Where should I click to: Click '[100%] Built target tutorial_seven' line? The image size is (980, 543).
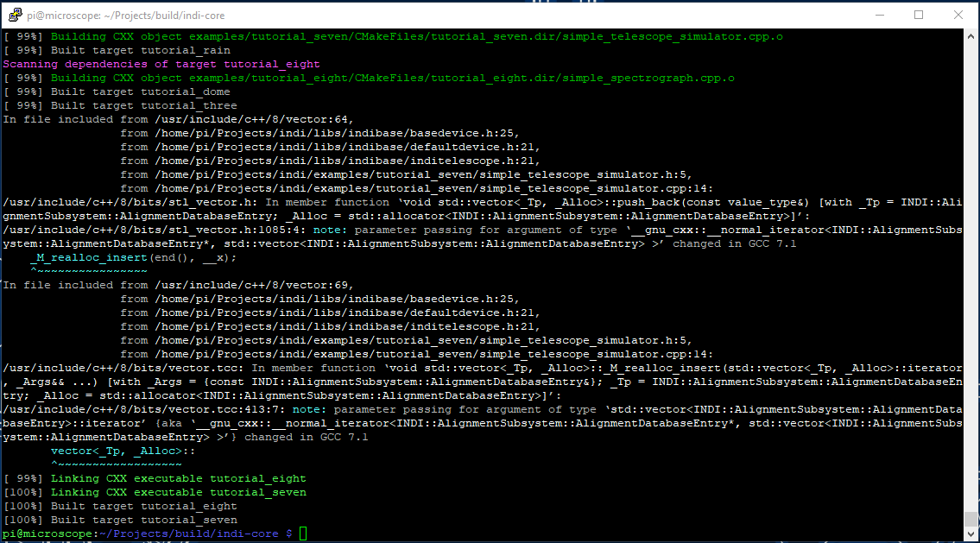(120, 519)
